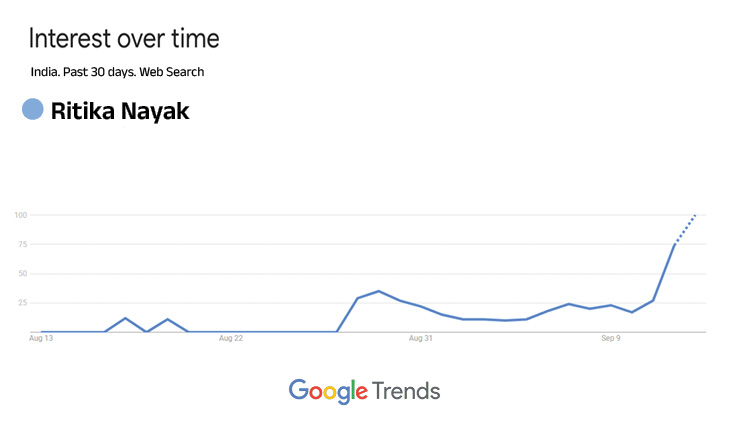
Task: Click the Sep 9 date label
Action: click(x=611, y=338)
